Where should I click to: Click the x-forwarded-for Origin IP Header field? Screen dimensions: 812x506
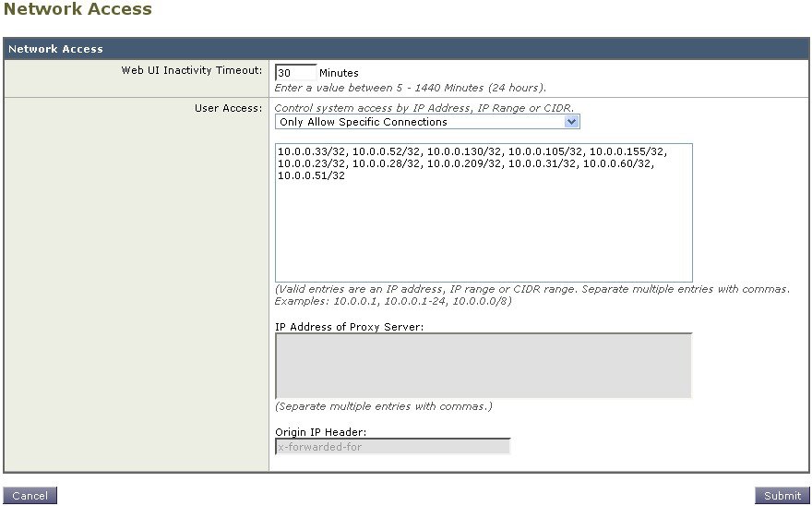tap(392, 447)
